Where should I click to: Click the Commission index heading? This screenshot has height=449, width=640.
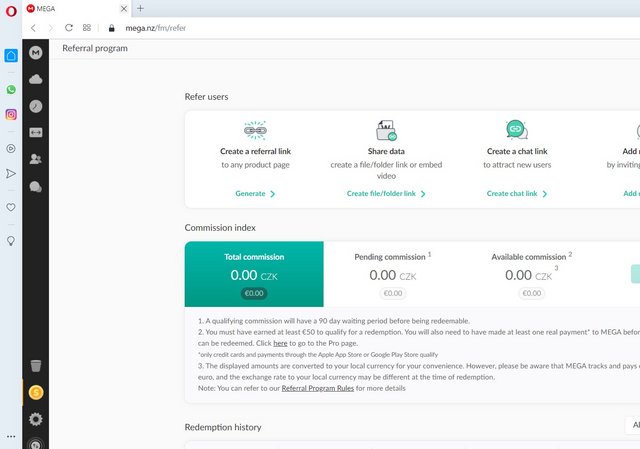220,228
